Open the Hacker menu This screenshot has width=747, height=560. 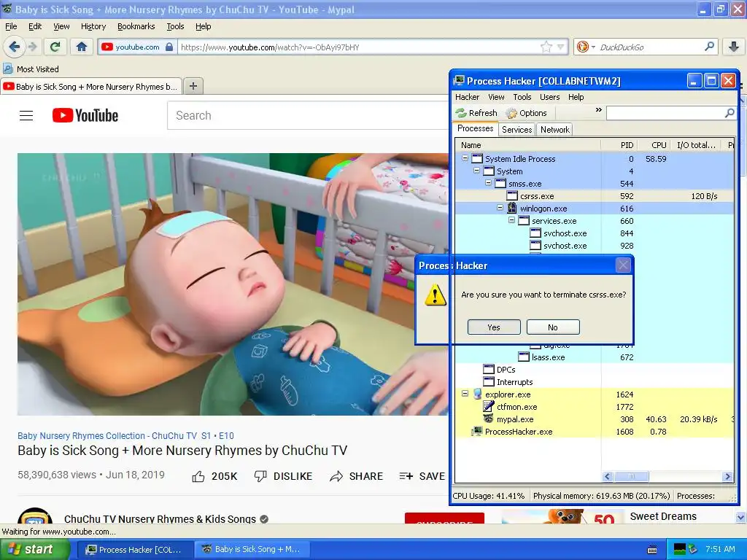pyautogui.click(x=467, y=97)
